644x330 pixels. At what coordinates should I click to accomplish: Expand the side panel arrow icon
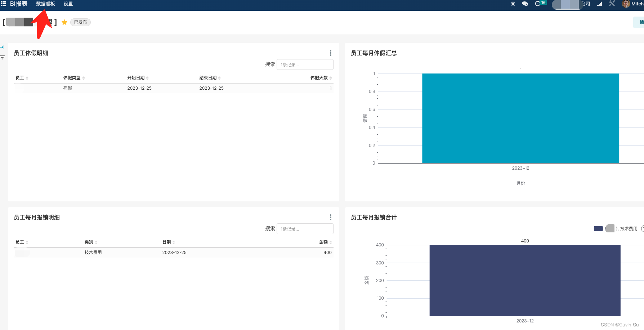(x=2, y=47)
